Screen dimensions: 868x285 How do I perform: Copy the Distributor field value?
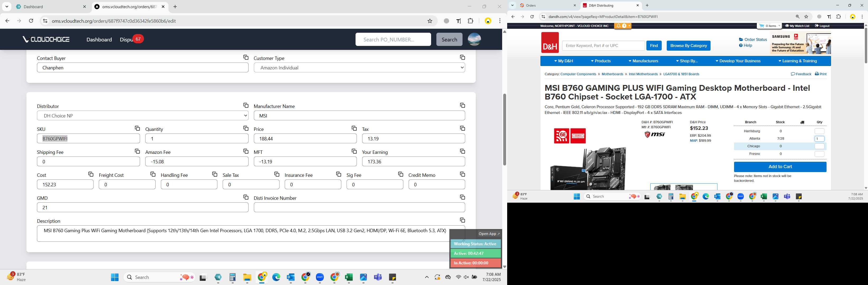[246, 106]
